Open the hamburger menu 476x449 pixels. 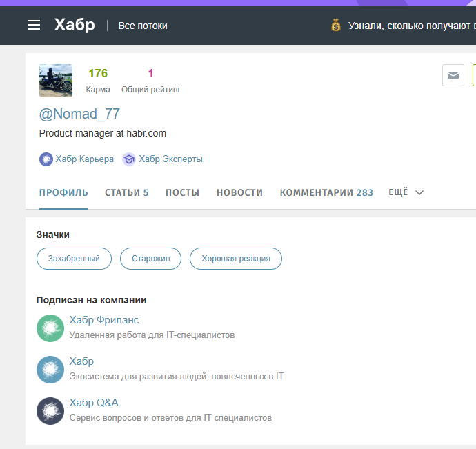[34, 26]
